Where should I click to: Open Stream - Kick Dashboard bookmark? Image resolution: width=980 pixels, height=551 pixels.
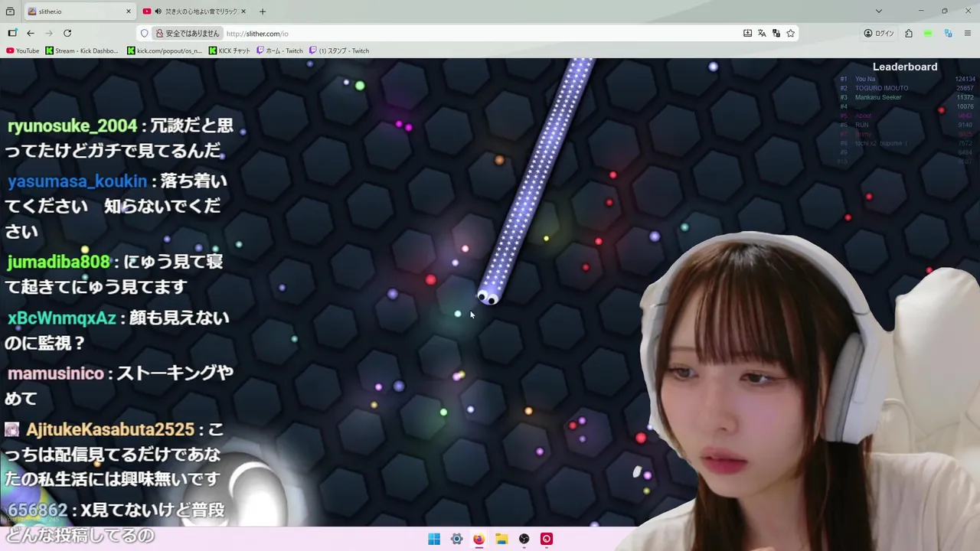82,51
